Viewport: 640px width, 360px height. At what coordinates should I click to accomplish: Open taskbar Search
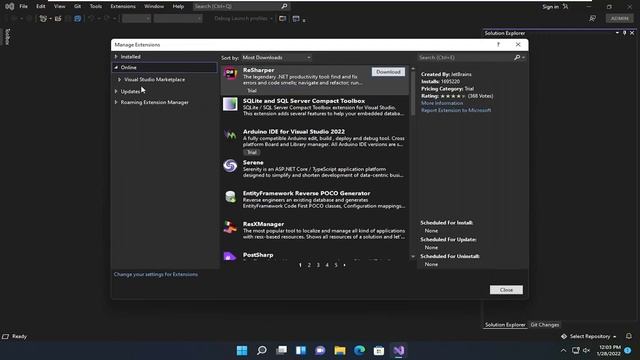tap(262, 350)
